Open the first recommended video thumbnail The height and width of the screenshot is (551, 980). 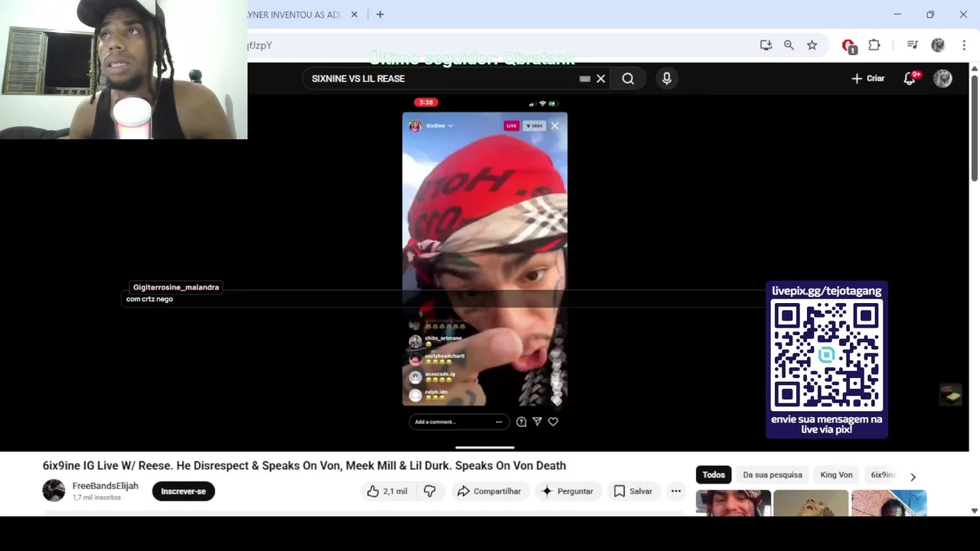733,504
